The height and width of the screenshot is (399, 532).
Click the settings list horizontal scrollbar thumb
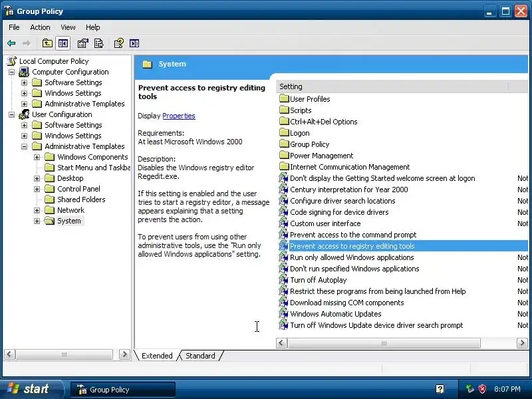click(384, 343)
